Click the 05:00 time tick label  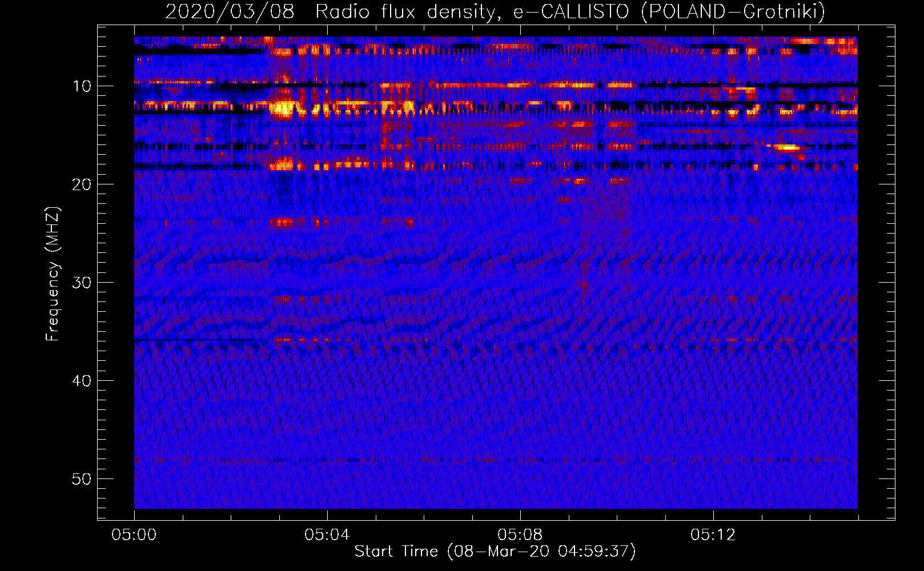point(134,535)
